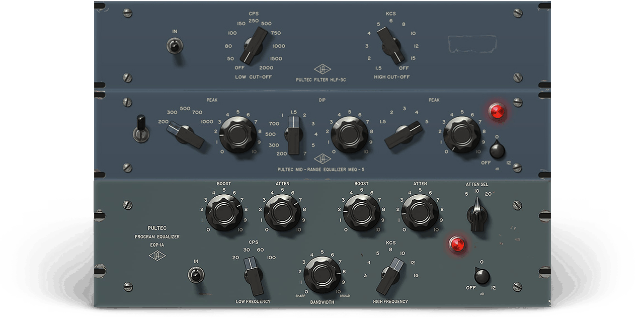Viewport: 644px width, 322px height.
Task: Click the EQP-1A high Boost knob
Action: point(361,212)
